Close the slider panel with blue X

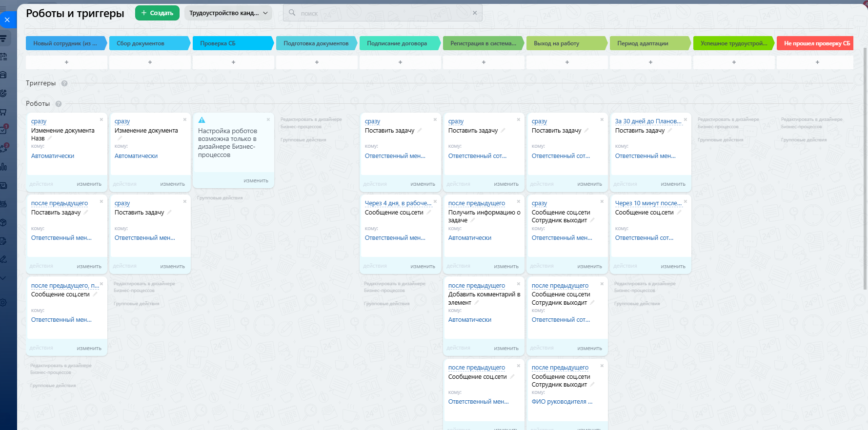click(7, 20)
